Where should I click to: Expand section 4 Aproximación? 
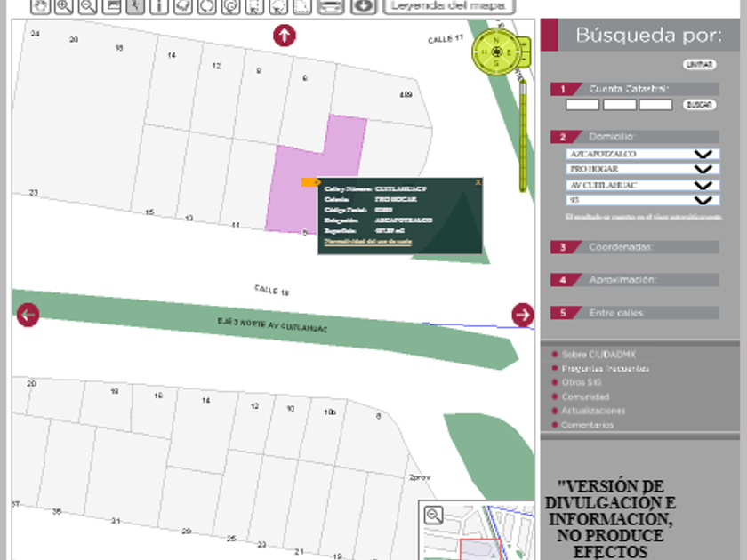(635, 280)
